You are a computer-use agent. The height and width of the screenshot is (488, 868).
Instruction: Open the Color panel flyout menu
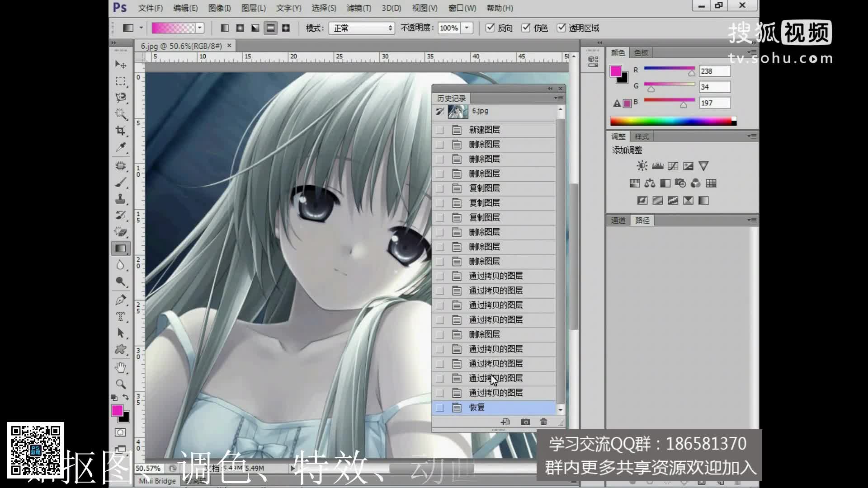click(751, 52)
